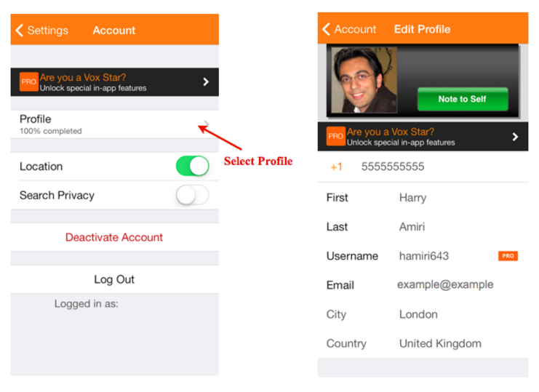Screen dimensions: 539x392
Task: Tap the back chevron beside Account
Action: point(326,29)
